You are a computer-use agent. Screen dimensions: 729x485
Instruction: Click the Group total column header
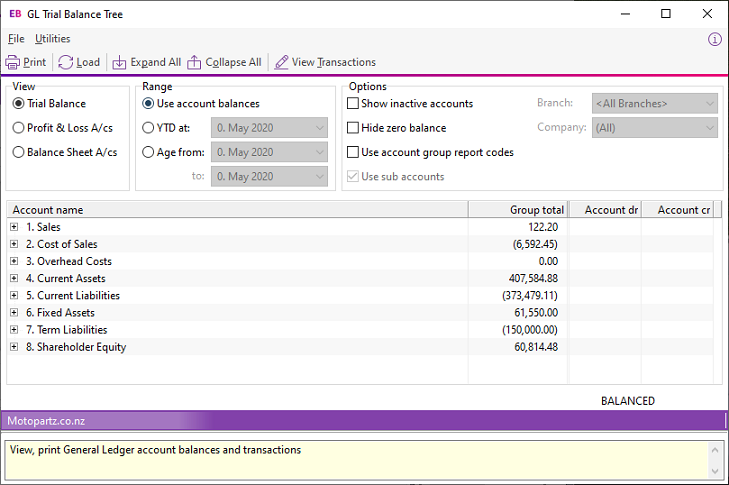518,210
